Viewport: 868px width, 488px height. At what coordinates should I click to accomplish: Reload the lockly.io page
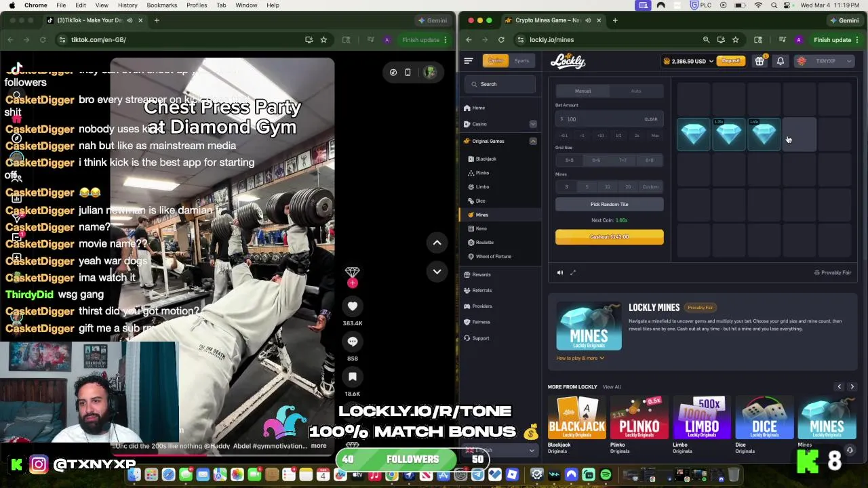(x=501, y=40)
